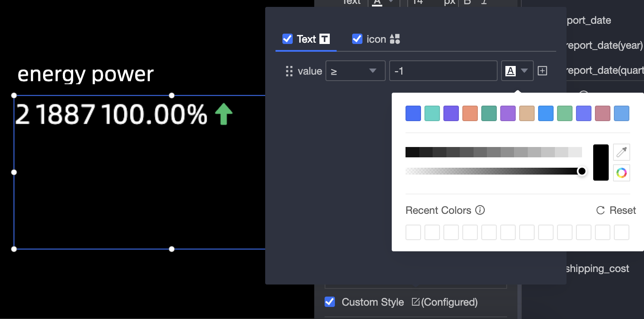Open the (Configured) custom style link

coord(449,302)
